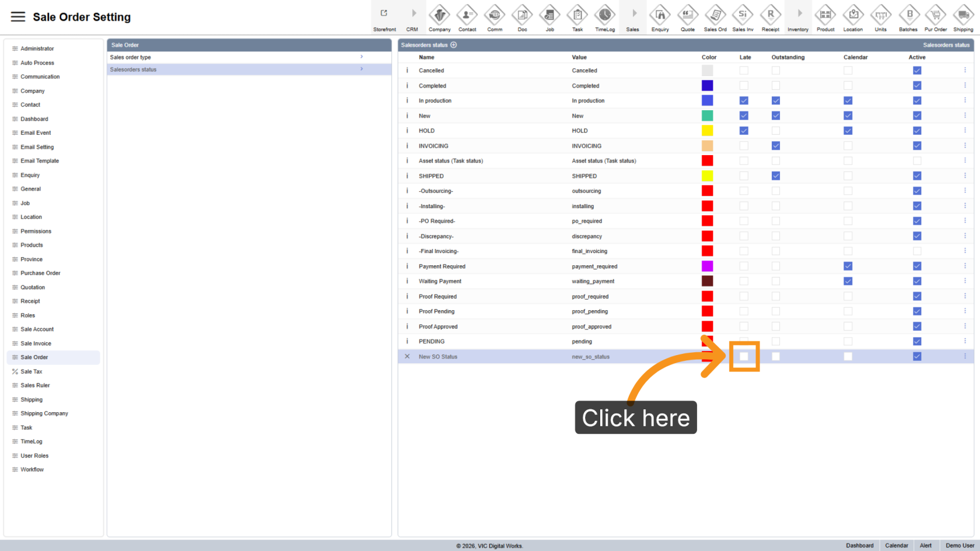Screen dimensions: 980x551
Task: Expand the CRM section arrow
Action: (x=414, y=13)
